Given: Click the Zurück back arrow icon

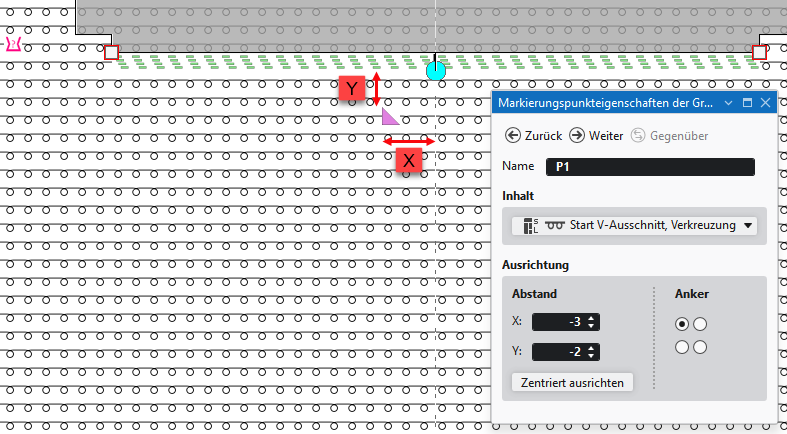Looking at the screenshot, I should (512, 135).
